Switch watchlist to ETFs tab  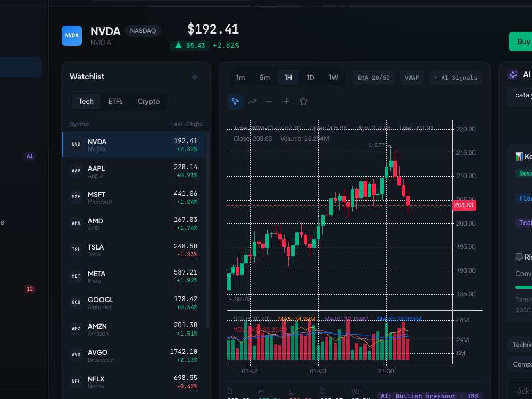click(115, 102)
